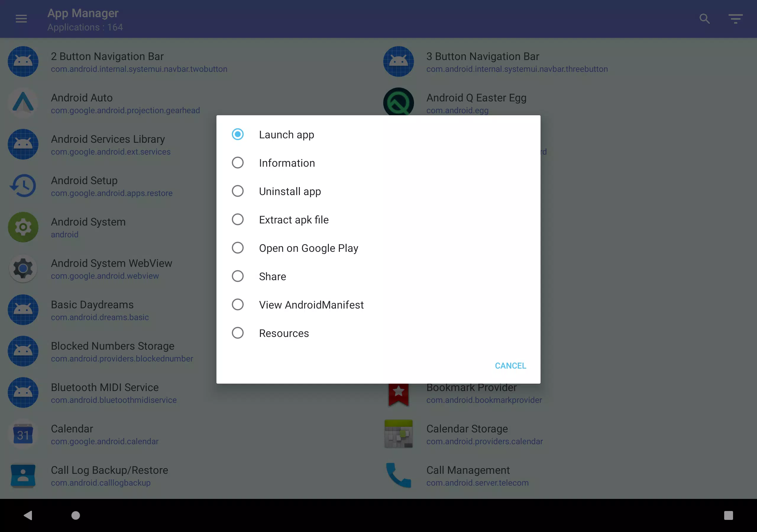
Task: Tap the Android Setup restore icon
Action: [23, 186]
